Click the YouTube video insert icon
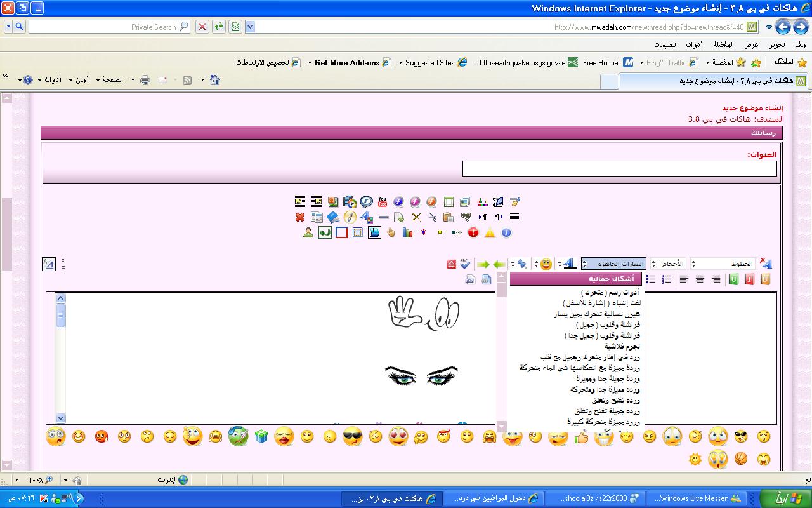Image resolution: width=812 pixels, height=508 pixels. pos(382,202)
